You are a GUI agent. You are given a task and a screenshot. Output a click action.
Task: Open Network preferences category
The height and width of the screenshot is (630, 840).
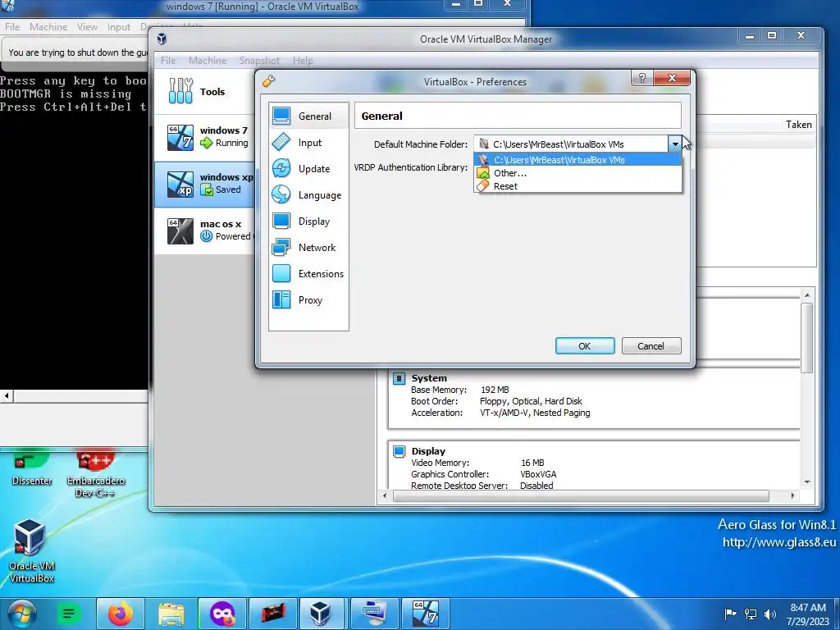[308, 247]
